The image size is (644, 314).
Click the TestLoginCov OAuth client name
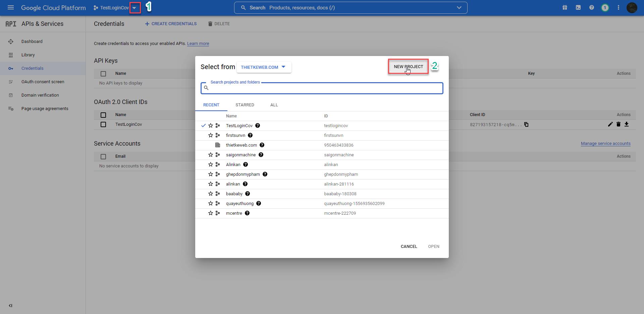pyautogui.click(x=128, y=124)
